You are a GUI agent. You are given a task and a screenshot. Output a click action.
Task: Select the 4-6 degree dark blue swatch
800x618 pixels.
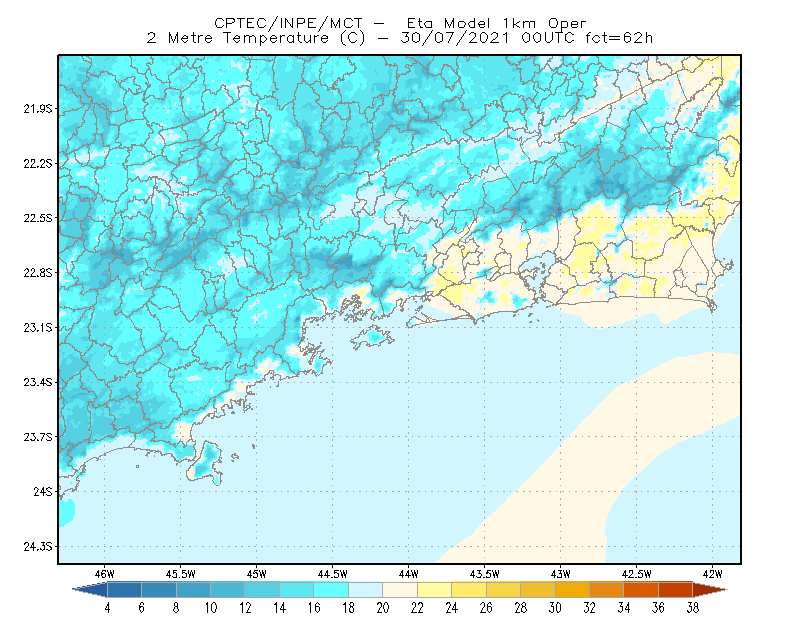coord(124,589)
